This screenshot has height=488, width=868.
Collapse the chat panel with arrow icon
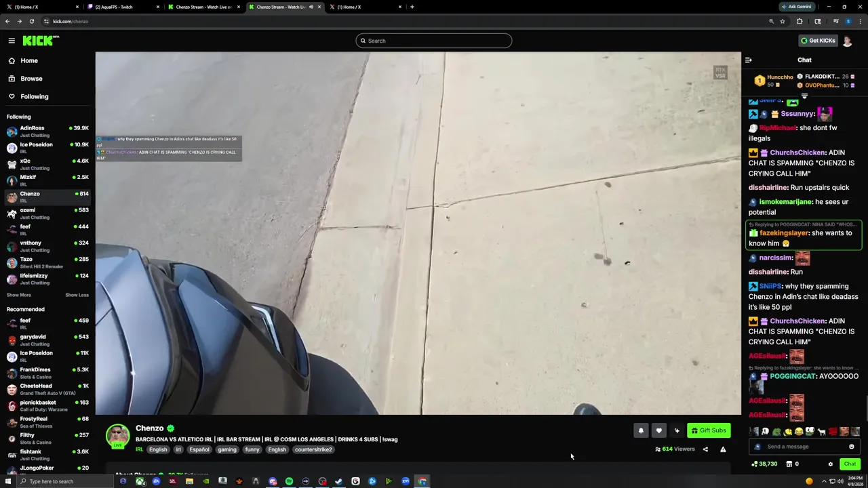coord(749,60)
